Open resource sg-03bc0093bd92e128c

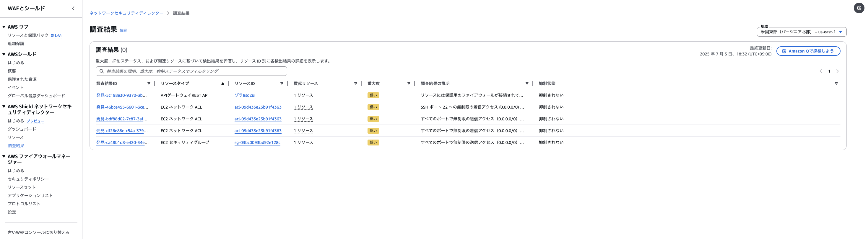click(x=257, y=143)
